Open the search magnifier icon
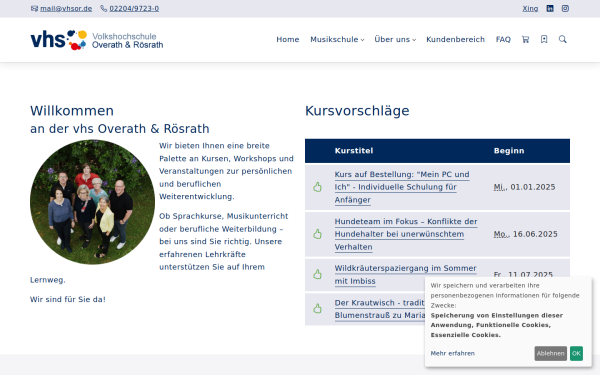 pos(562,39)
